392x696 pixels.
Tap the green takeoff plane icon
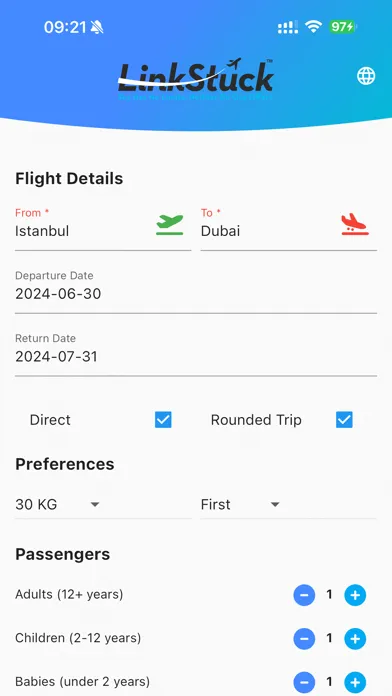click(170, 225)
